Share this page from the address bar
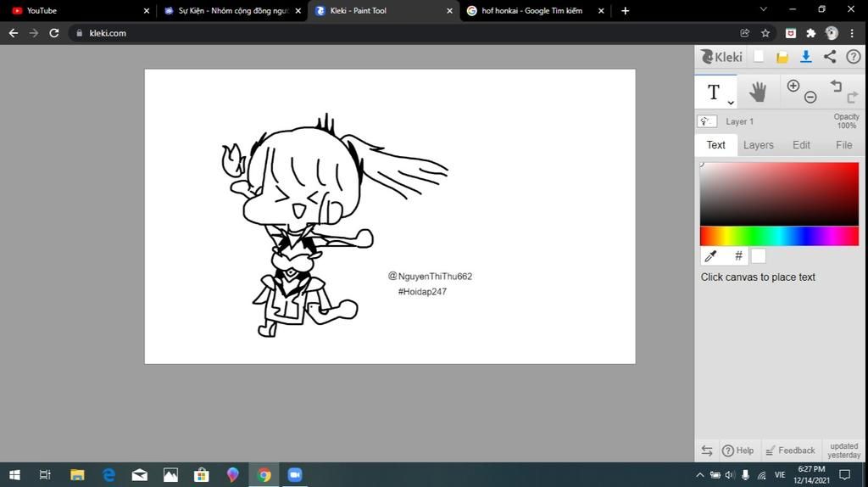Screen dimensions: 868x487 click(x=744, y=33)
